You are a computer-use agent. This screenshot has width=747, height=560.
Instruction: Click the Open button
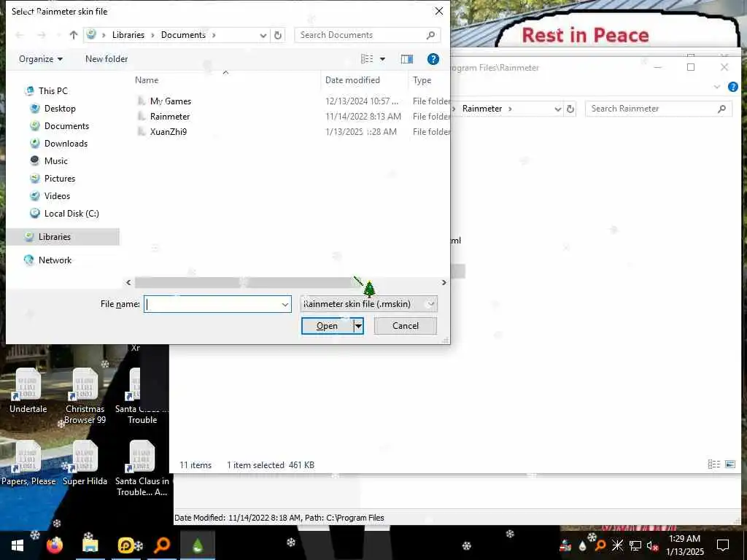[x=328, y=326]
